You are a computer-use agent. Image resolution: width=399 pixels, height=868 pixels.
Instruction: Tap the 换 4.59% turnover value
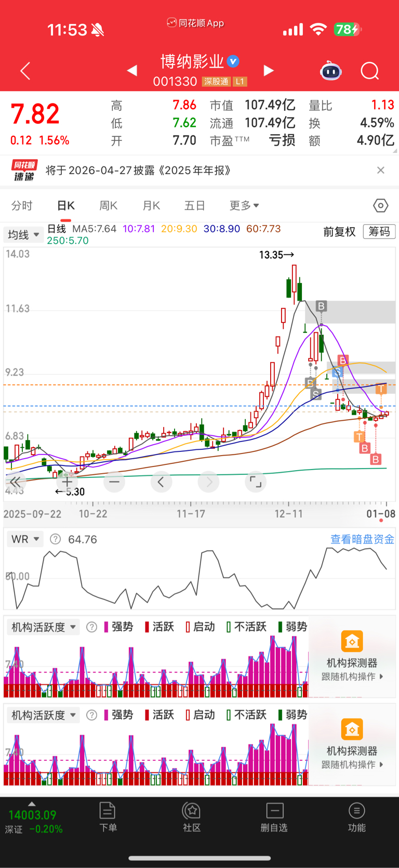point(377,123)
